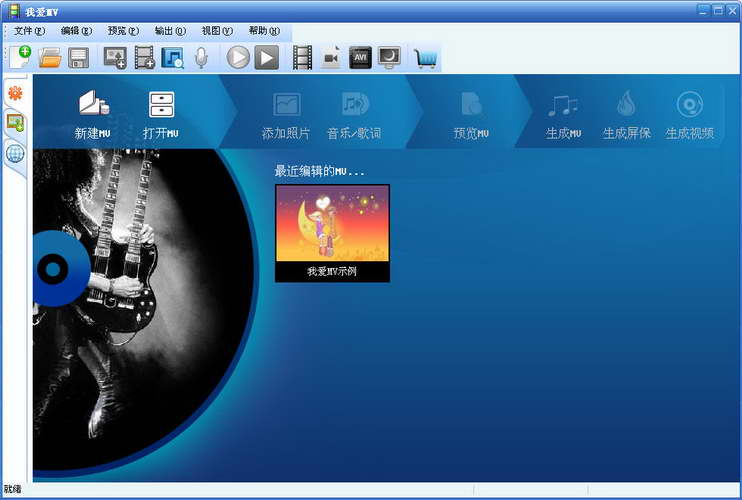The image size is (742, 500).
Task: Click the 生成视频 step button
Action: coord(689,113)
